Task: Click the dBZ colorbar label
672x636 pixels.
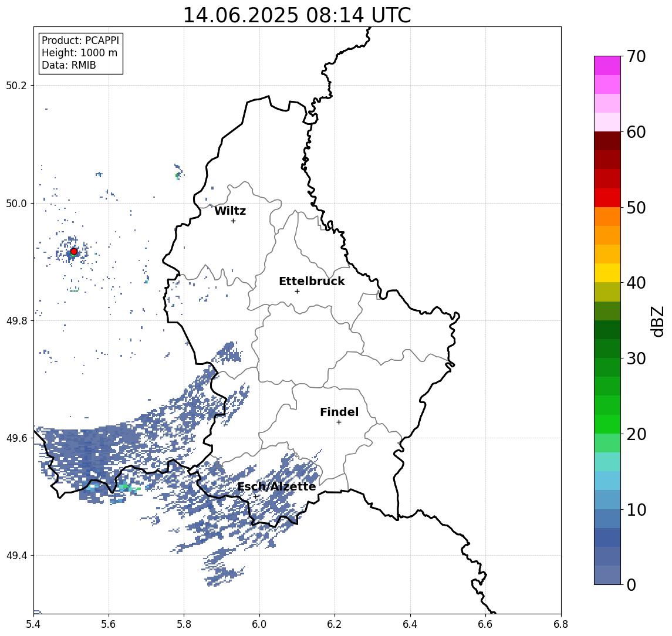Action: click(x=657, y=322)
